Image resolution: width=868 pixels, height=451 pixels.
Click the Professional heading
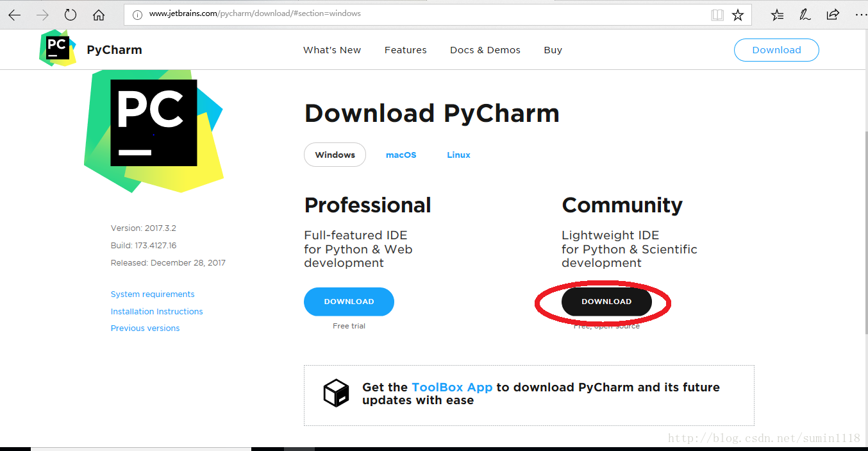tap(367, 205)
